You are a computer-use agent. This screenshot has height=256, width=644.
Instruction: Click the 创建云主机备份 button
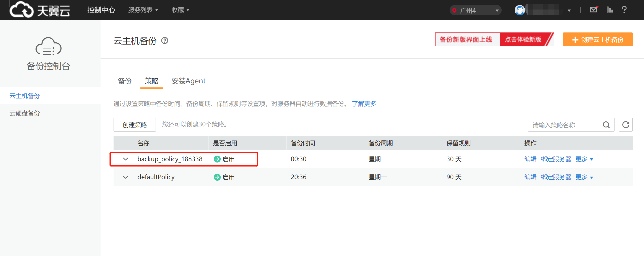[x=597, y=39]
